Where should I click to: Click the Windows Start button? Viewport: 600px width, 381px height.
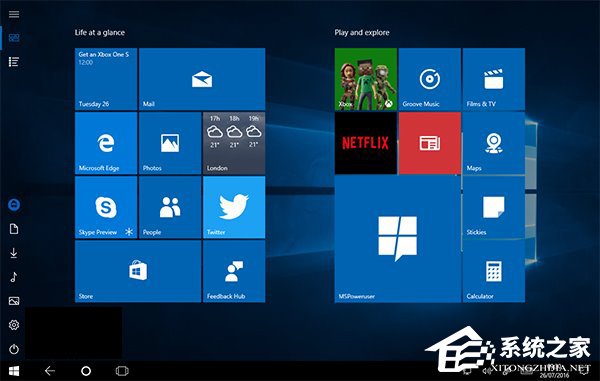tap(14, 371)
